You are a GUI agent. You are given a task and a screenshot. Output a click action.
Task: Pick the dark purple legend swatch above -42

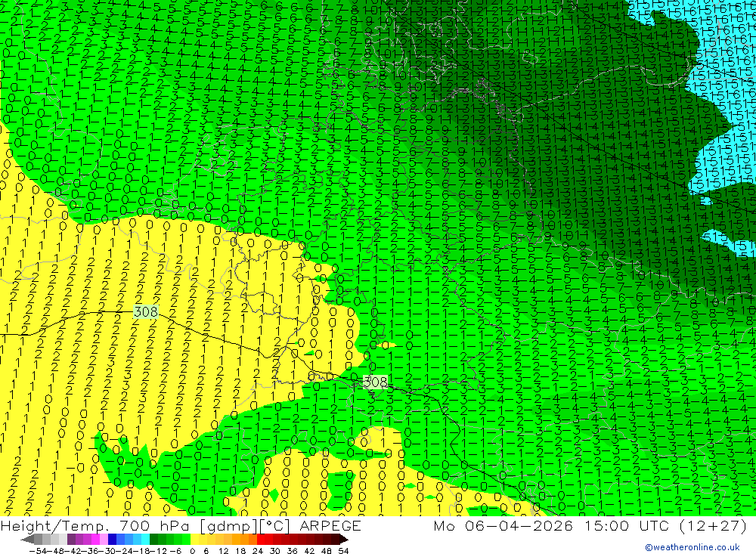tap(70, 539)
